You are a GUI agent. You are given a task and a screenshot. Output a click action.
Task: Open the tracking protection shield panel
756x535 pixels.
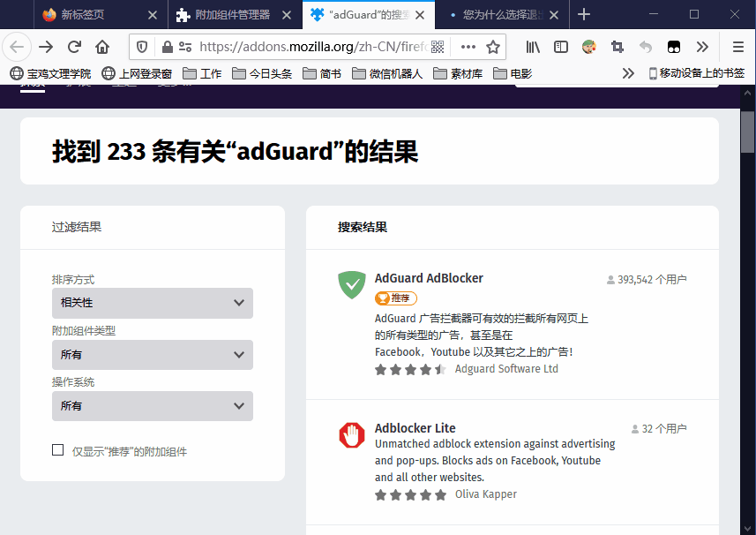point(142,47)
